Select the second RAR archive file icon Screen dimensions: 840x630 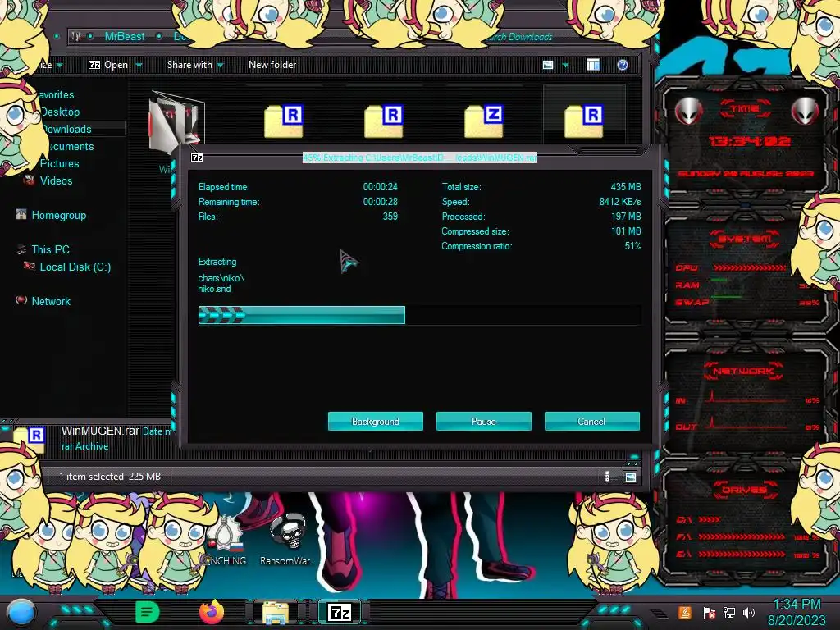384,121
